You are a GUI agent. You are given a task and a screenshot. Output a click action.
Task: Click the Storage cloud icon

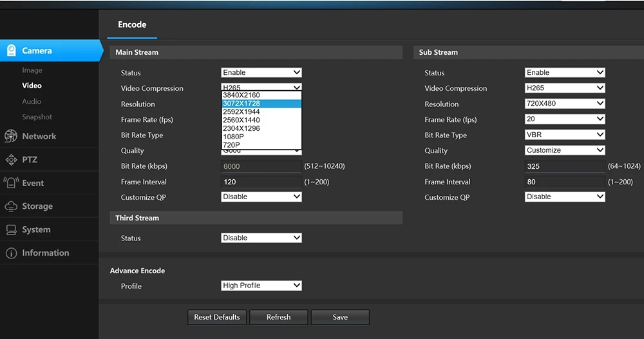(11, 206)
